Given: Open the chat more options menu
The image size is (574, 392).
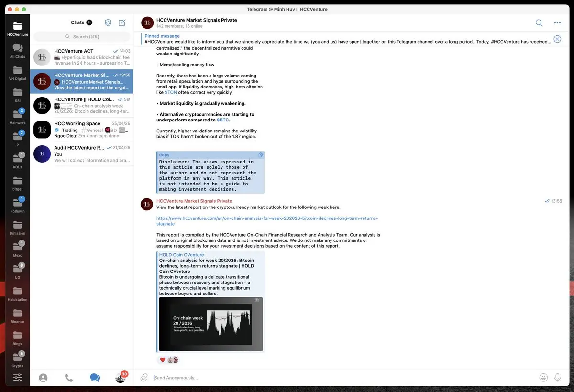Looking at the screenshot, I should click(557, 23).
